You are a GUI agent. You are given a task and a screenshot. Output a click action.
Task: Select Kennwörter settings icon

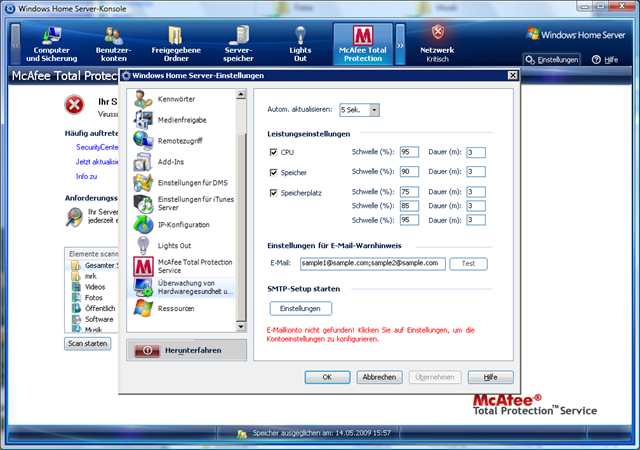click(x=143, y=99)
